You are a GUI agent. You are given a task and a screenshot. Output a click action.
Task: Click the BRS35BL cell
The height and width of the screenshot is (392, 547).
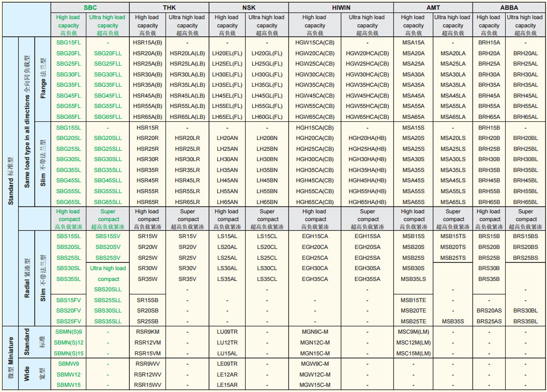click(525, 321)
